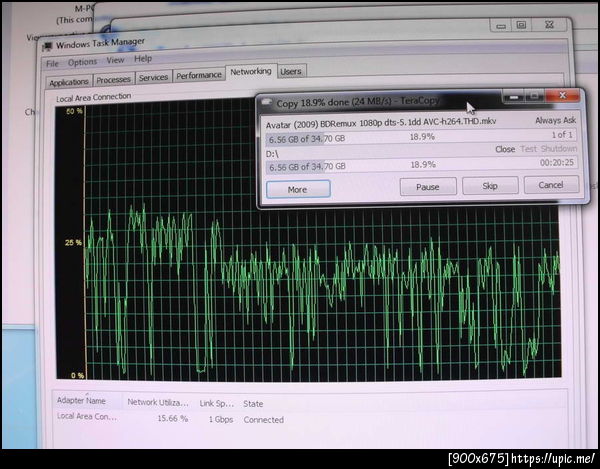Image resolution: width=600 pixels, height=469 pixels.
Task: Sort by the Link Speed column header
Action: tap(216, 404)
